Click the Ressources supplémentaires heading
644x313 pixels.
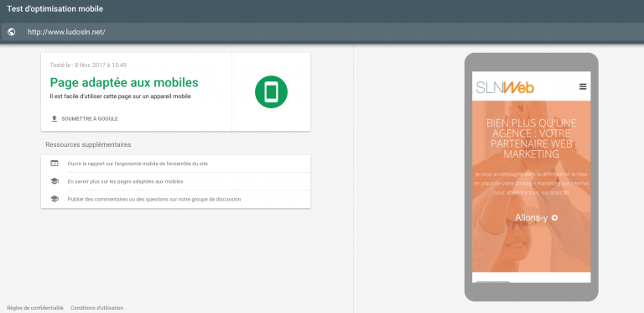click(88, 144)
